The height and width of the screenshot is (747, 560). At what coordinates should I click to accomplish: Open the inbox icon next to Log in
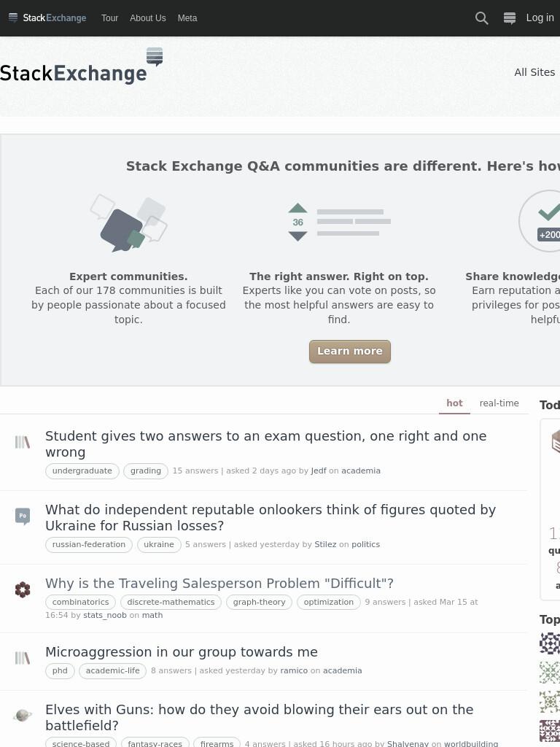(510, 18)
